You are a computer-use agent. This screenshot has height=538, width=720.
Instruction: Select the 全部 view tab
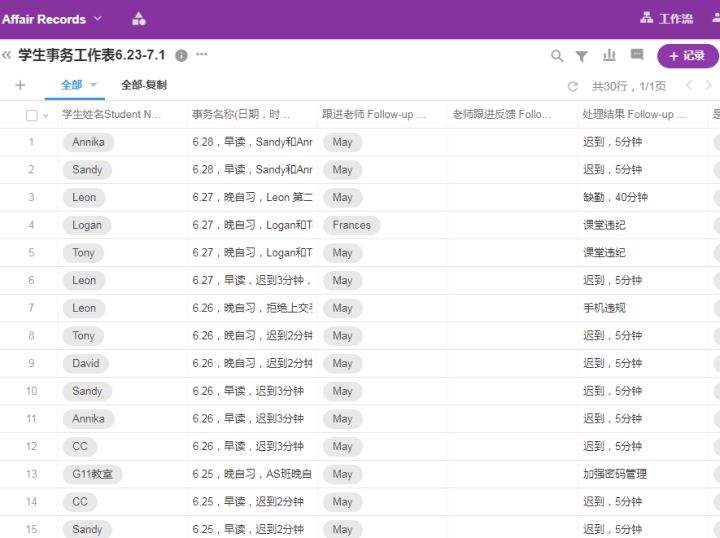click(71, 85)
